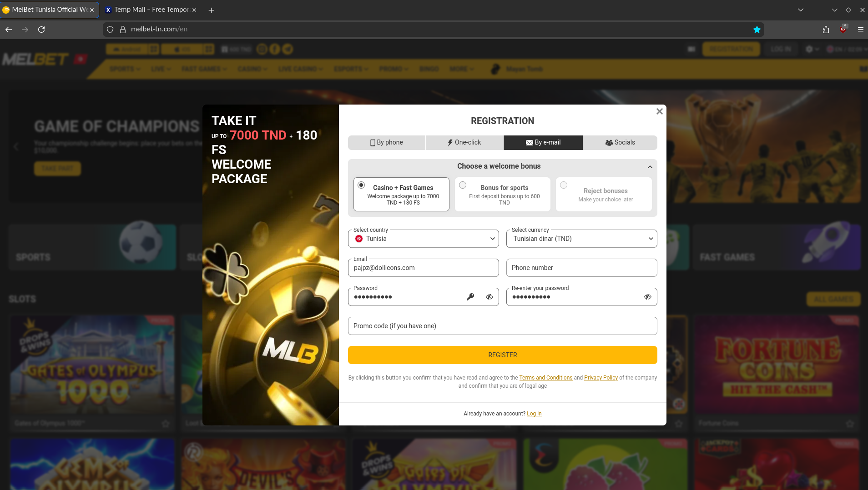Go back in the browser
Viewport: 868px width, 490px height.
[x=9, y=30]
